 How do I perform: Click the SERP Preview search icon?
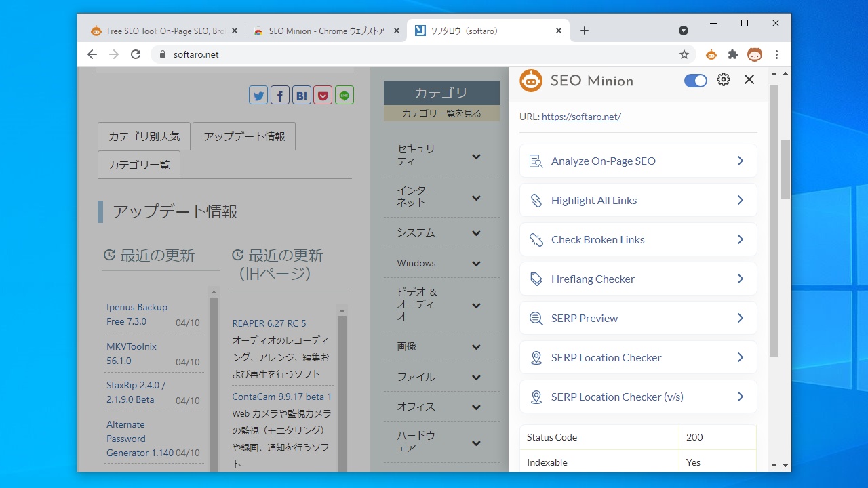coord(536,319)
